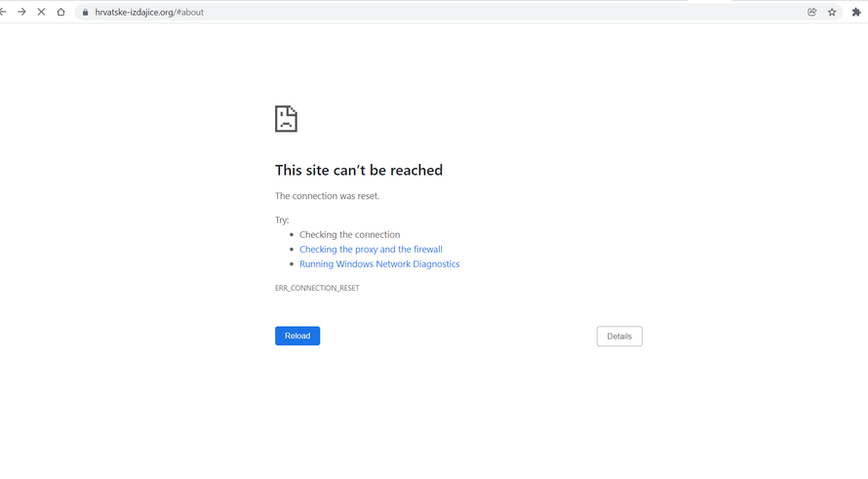Click the "Checking the connection" bullet text
Screen dimensions: 868x479
tap(349, 234)
